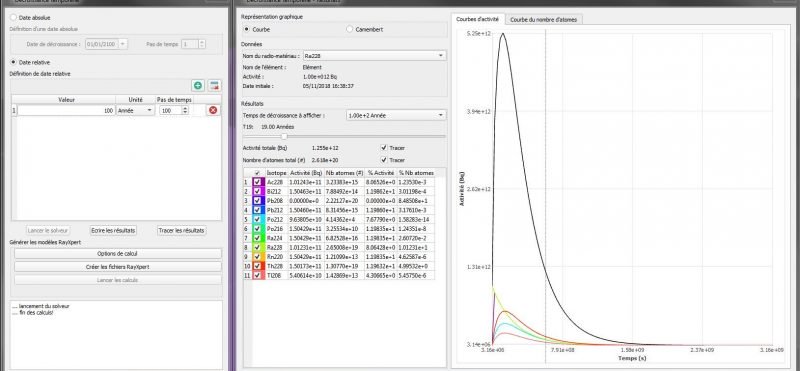Uncheck the Ra228 isotope checkbox
This screenshot has width=800, height=371.
tap(257, 248)
